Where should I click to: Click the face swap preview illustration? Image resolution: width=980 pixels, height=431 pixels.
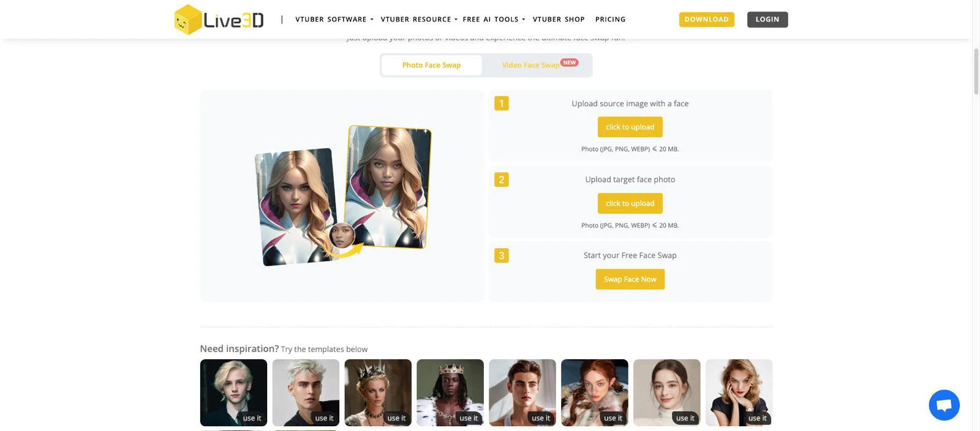(x=342, y=196)
